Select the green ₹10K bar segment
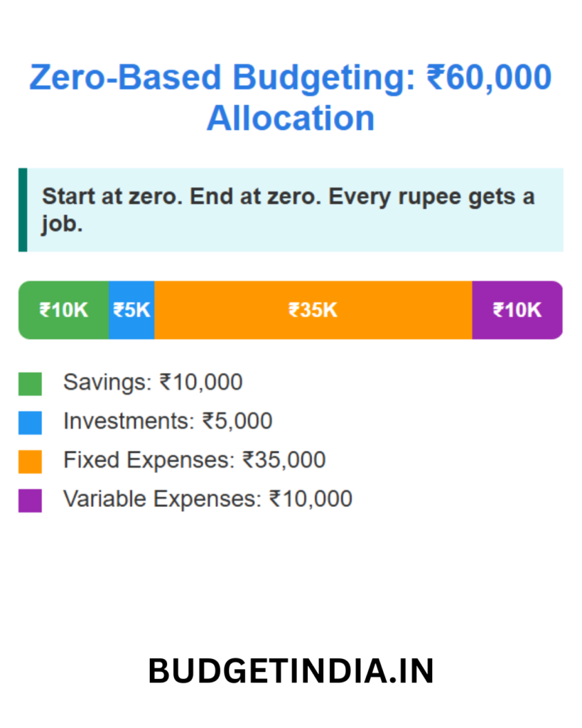582x728 pixels. pos(63,310)
